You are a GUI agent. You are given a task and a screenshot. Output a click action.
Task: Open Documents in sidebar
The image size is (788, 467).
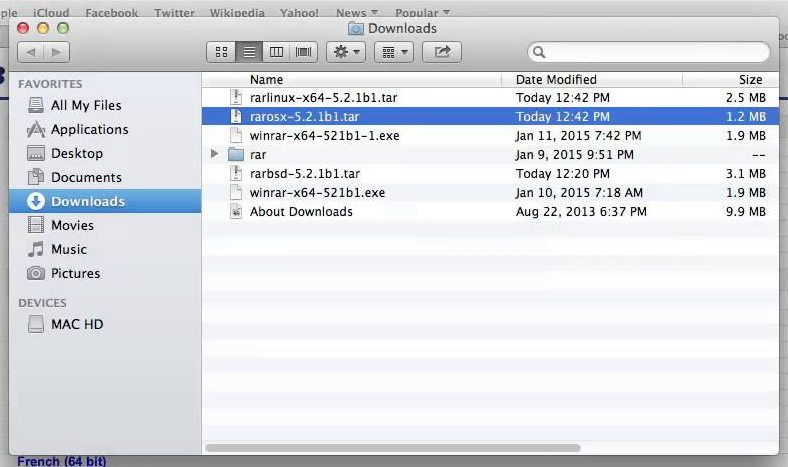pos(105,177)
